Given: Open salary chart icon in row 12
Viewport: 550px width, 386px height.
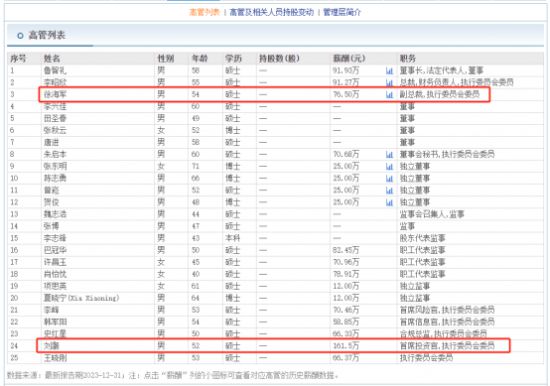Looking at the screenshot, I should point(389,202).
